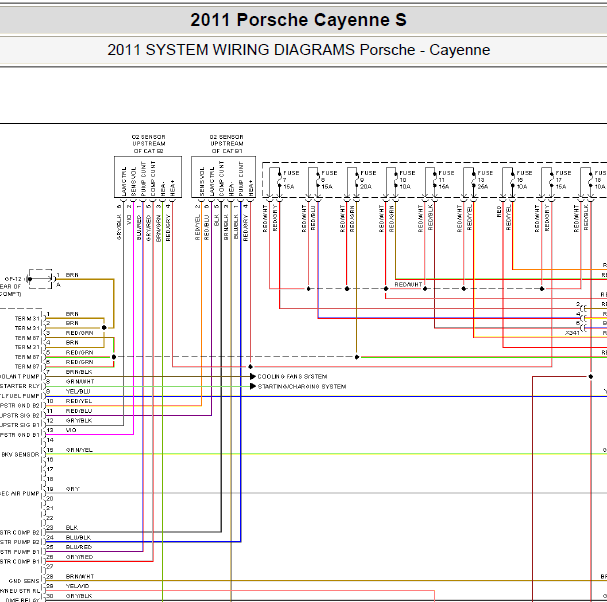The width and height of the screenshot is (607, 602).
Task: Click 'BLU/RED' wire label at pin 25
Action: tap(79, 547)
